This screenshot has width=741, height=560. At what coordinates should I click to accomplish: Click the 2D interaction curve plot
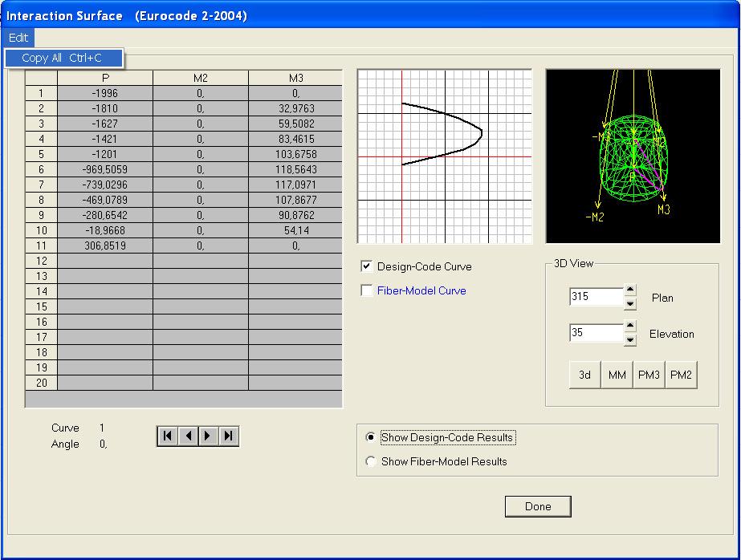tap(445, 156)
